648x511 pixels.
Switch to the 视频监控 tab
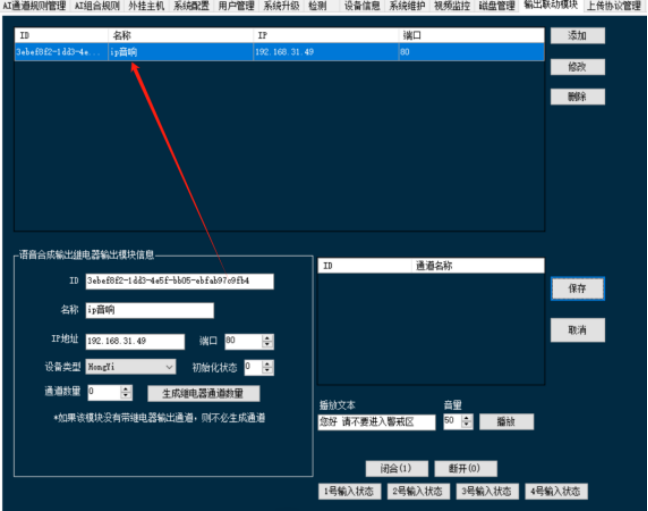click(452, 6)
